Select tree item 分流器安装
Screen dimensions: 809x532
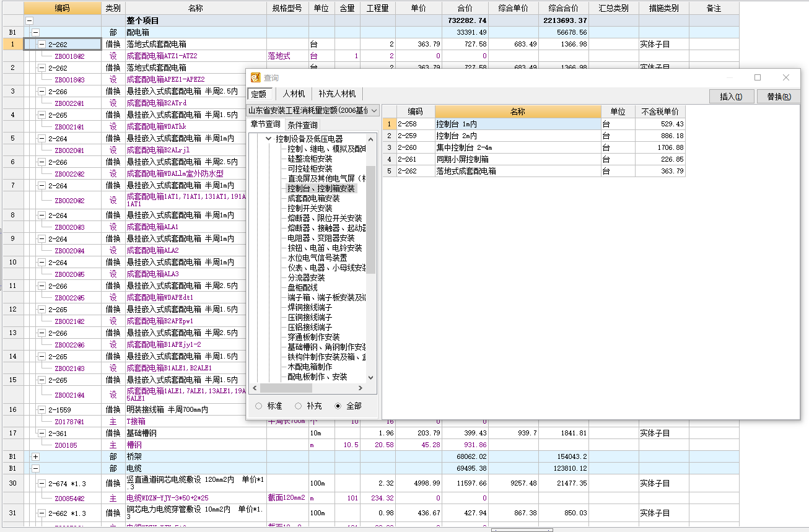306,277
